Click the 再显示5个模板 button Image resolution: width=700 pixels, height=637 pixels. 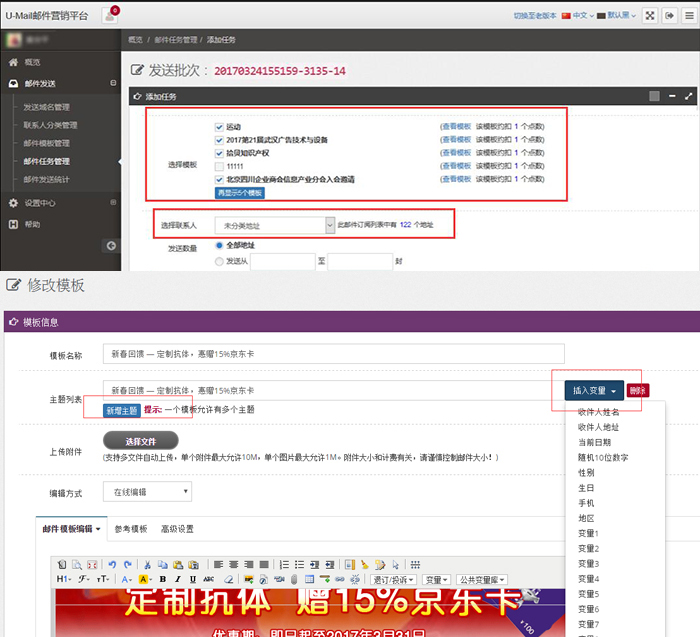[240, 192]
